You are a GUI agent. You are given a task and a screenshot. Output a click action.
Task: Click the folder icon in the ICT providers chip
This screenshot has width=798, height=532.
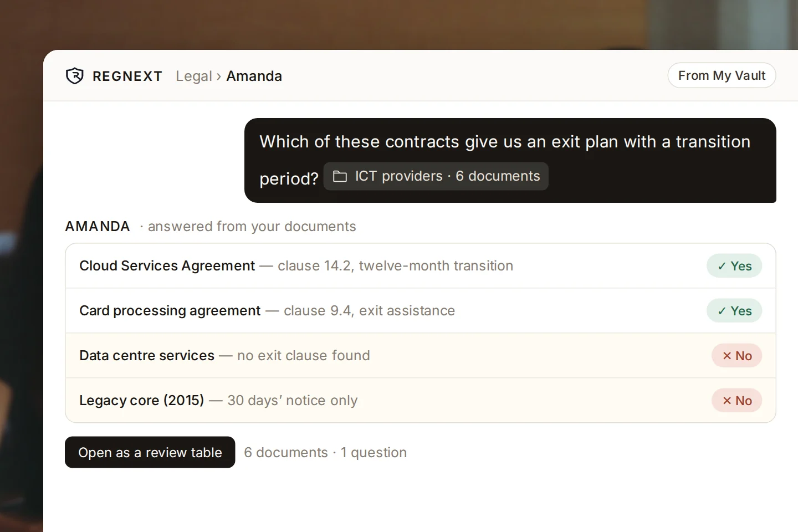(x=340, y=176)
